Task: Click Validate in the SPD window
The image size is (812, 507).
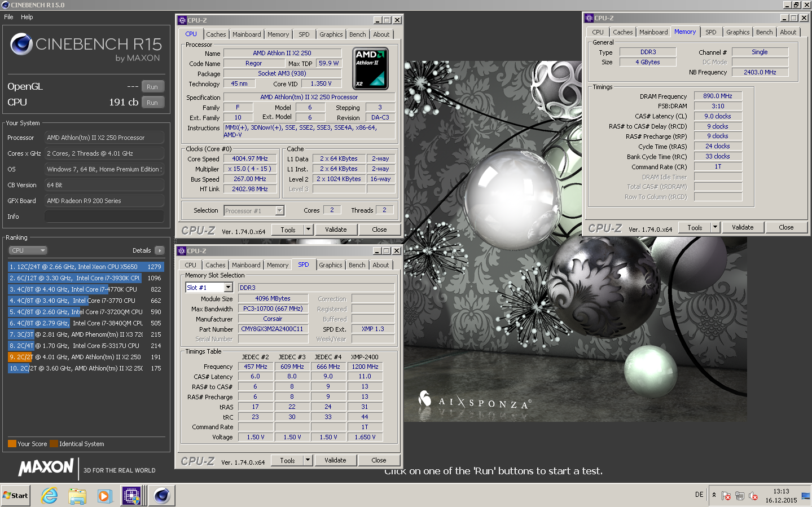Action: (335, 460)
